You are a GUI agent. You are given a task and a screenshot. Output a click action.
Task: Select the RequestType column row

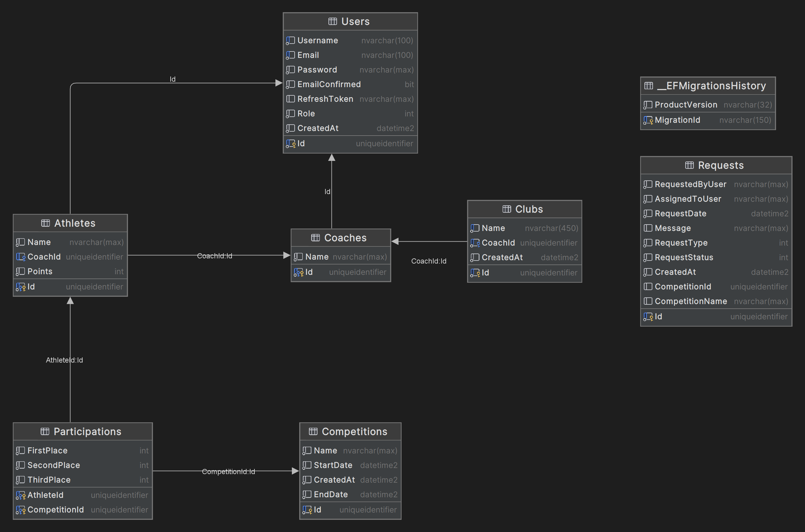click(x=716, y=243)
